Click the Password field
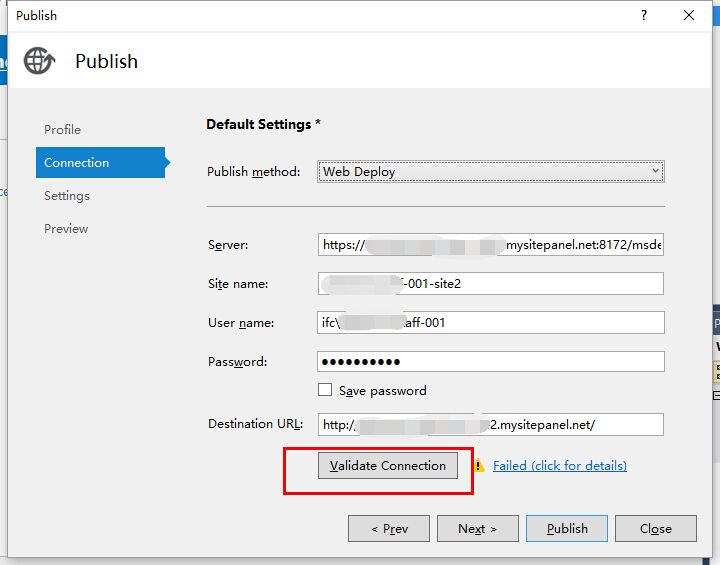This screenshot has width=720, height=565. point(490,361)
